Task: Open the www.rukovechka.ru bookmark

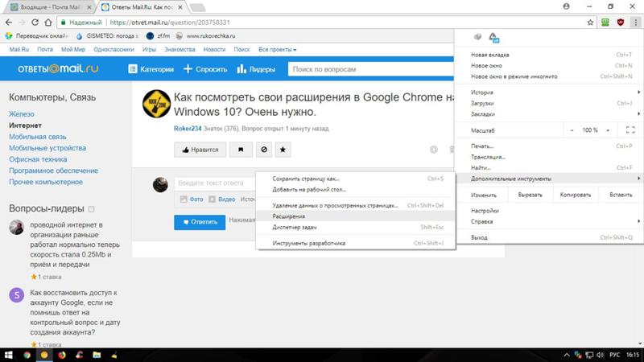Action: click(x=206, y=36)
